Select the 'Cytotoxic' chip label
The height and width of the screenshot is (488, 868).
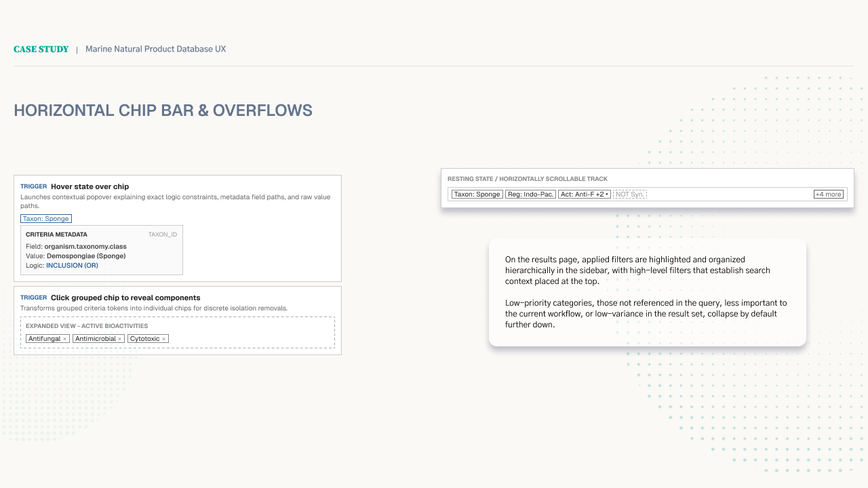pyautogui.click(x=145, y=339)
